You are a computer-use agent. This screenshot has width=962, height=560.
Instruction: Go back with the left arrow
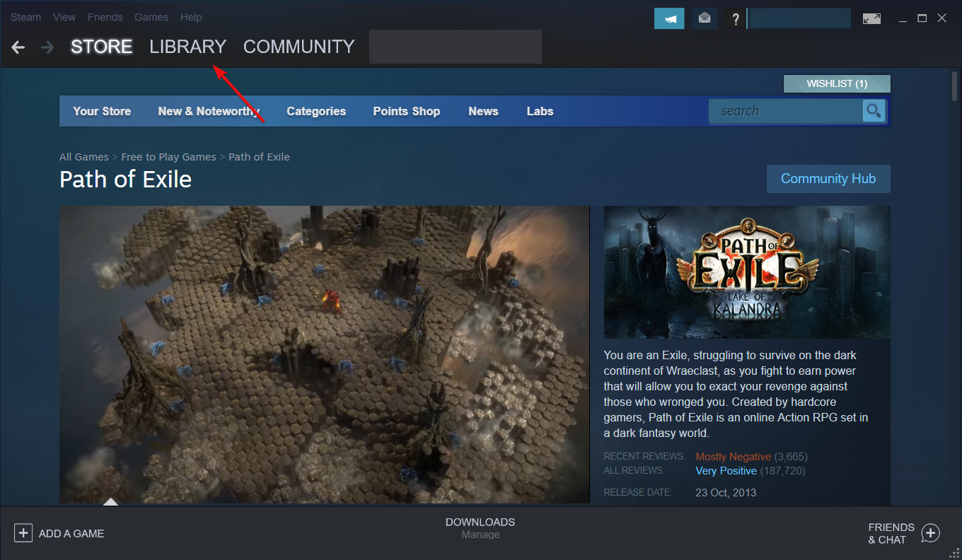(18, 47)
